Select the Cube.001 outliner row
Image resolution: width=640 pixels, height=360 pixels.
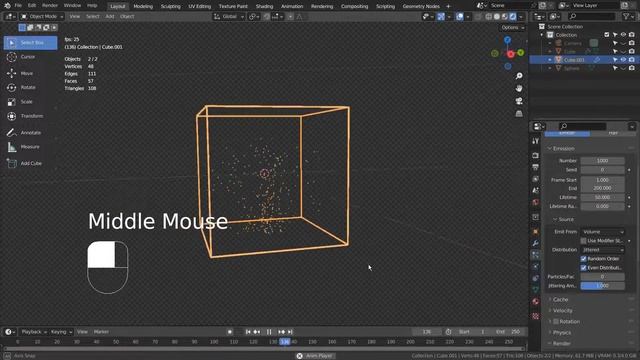pos(584,60)
